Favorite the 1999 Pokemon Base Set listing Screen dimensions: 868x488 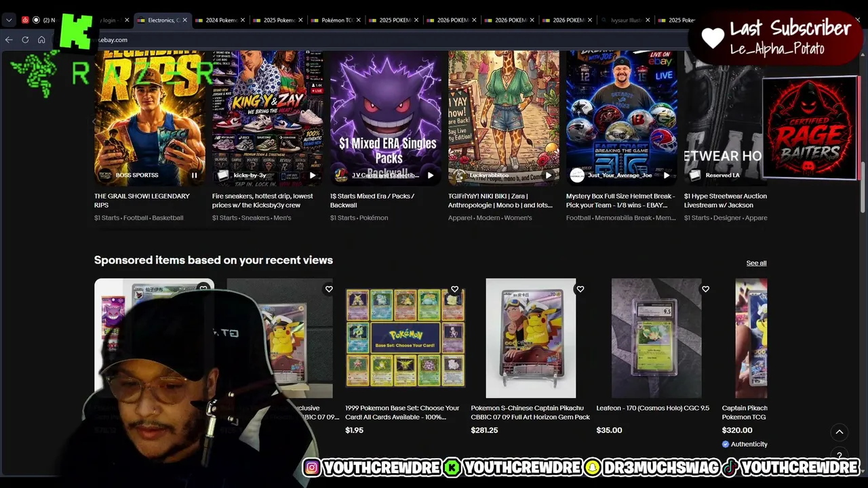(x=454, y=289)
